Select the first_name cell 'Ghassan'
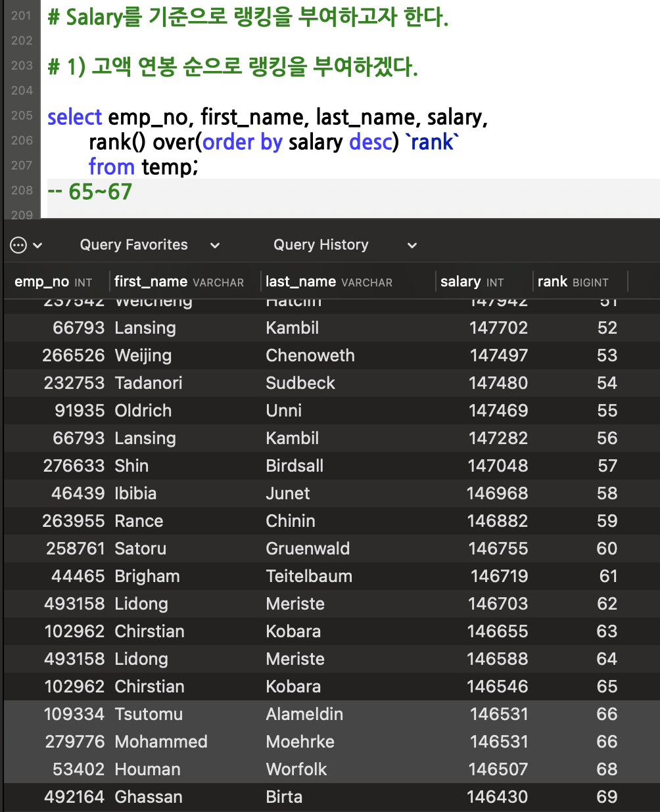This screenshot has height=812, width=660. coord(149,797)
